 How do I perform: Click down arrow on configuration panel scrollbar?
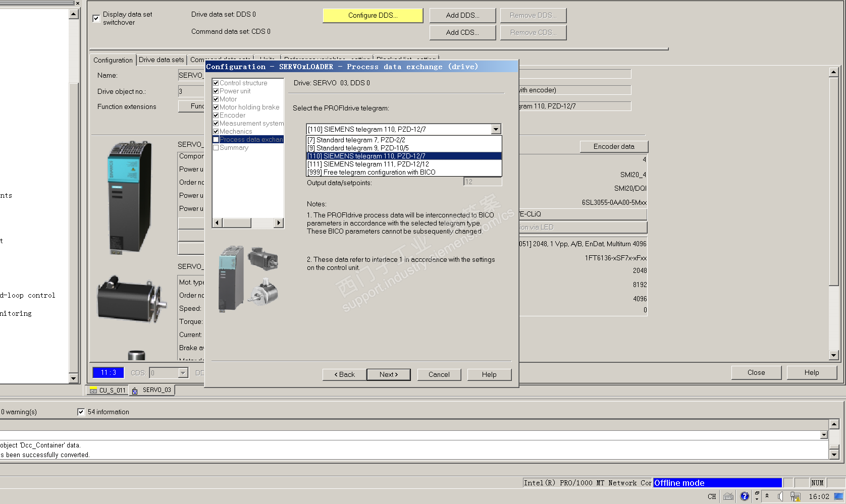[834, 356]
